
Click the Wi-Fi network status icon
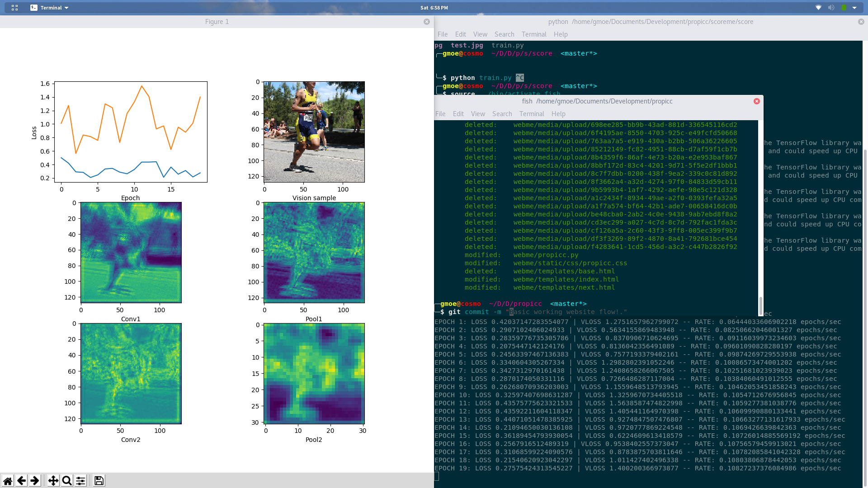[x=818, y=8]
